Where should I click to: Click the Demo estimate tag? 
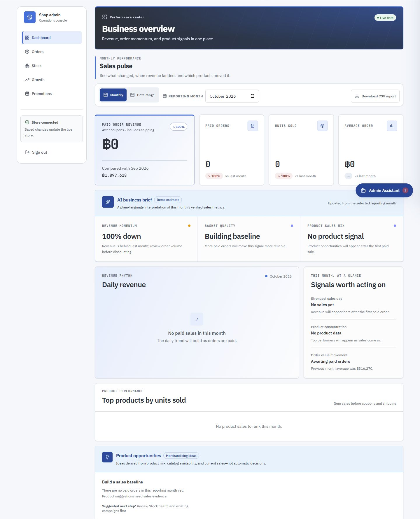168,200
